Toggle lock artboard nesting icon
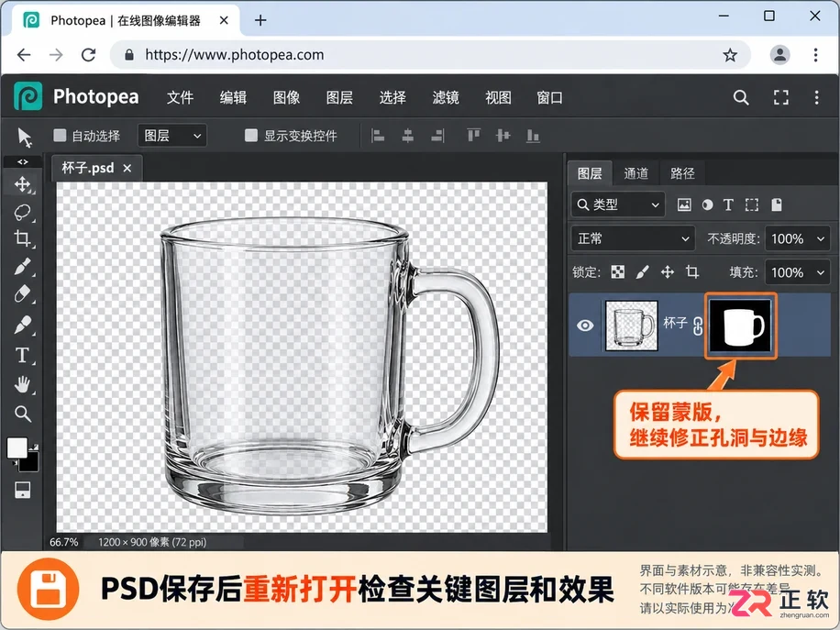Viewport: 840px width, 630px height. pyautogui.click(x=692, y=272)
